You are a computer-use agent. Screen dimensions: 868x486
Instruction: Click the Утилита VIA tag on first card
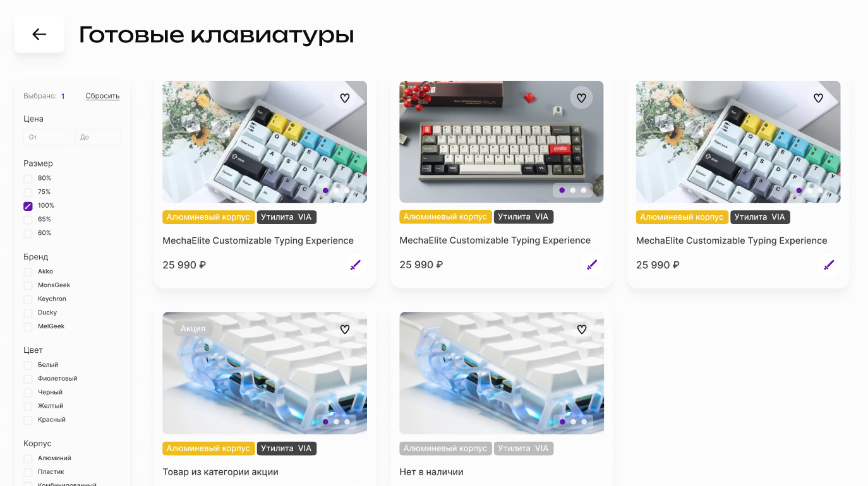(x=287, y=217)
